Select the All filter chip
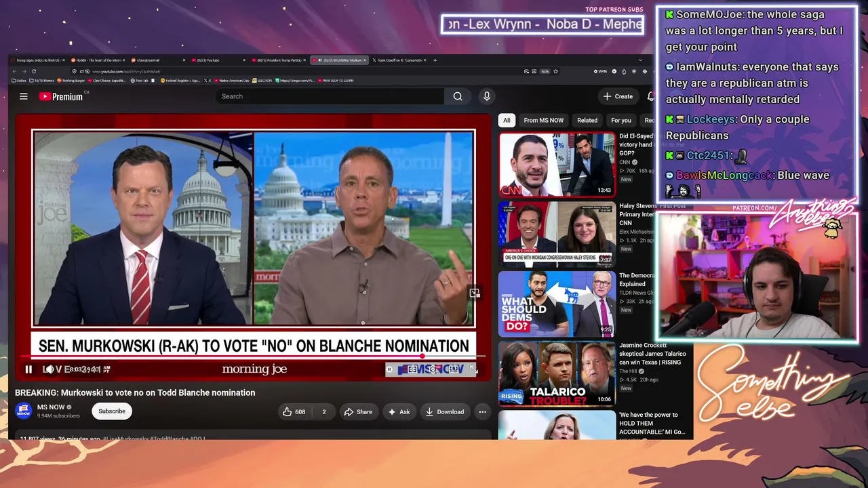The image size is (868, 488). coord(507,120)
